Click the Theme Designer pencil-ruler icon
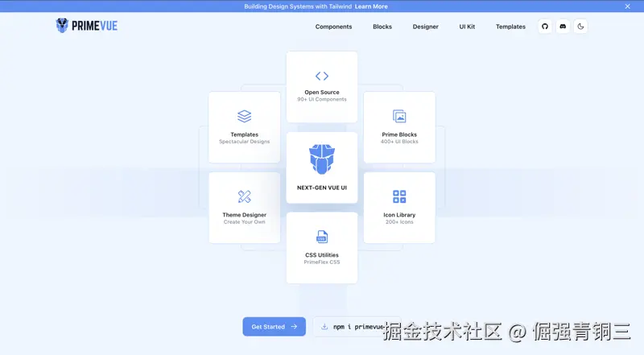 click(245, 196)
